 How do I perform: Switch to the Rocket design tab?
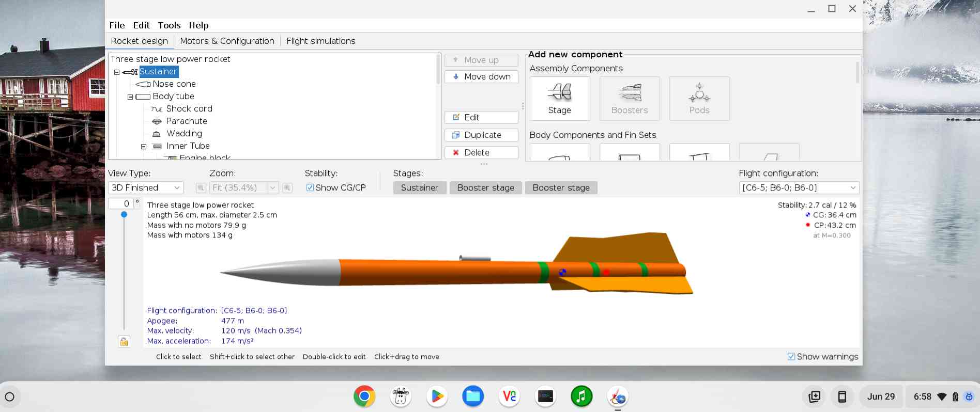140,41
